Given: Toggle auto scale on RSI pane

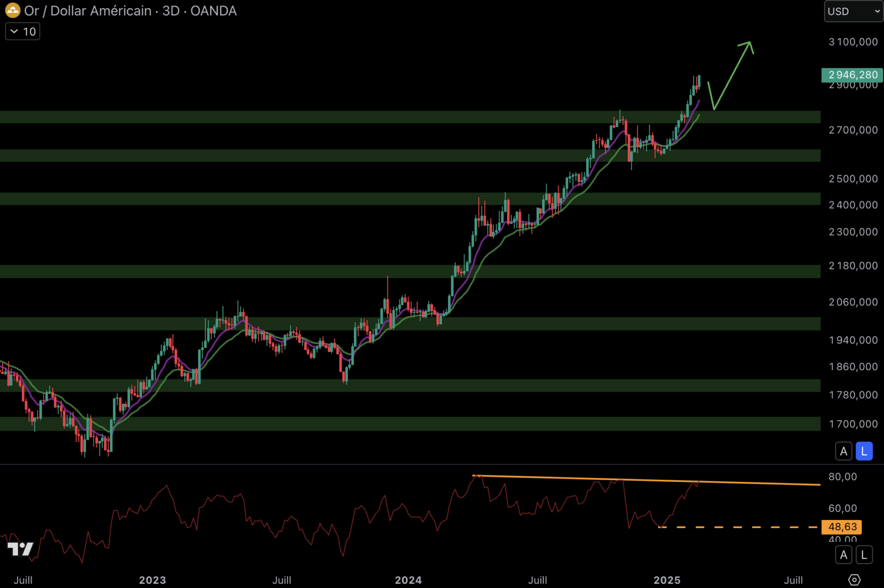Looking at the screenshot, I should tap(844, 555).
